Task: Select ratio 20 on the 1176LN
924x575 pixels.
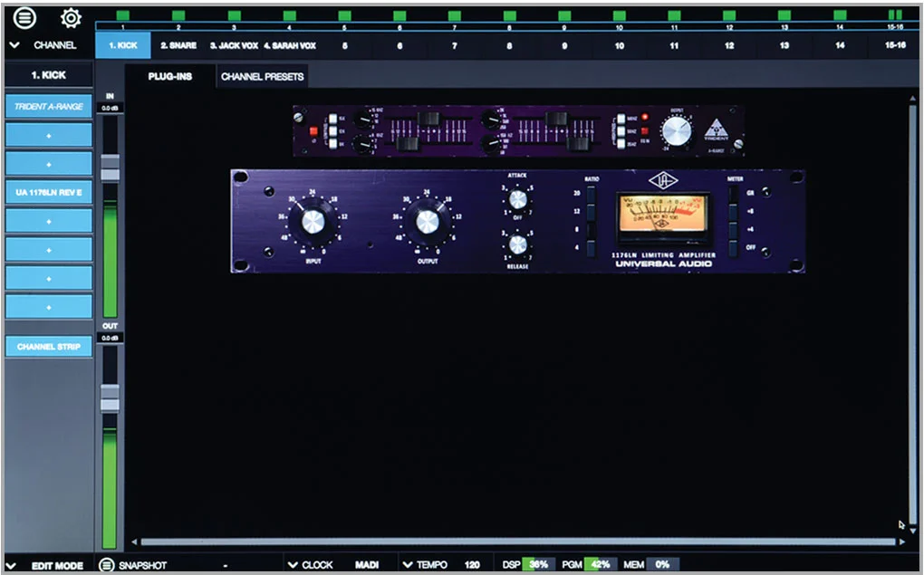Action: [x=591, y=194]
